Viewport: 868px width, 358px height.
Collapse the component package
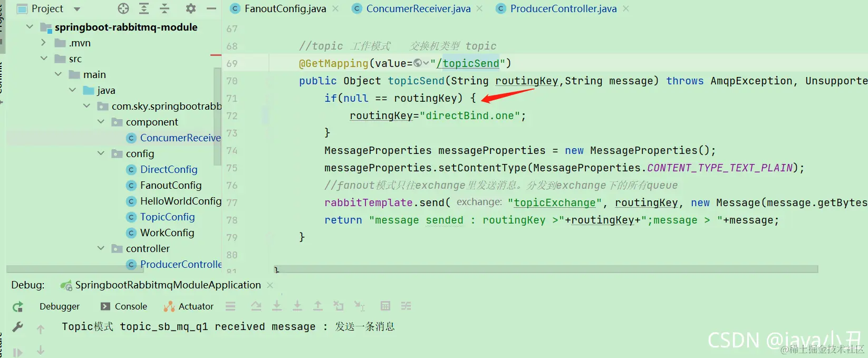(x=101, y=122)
